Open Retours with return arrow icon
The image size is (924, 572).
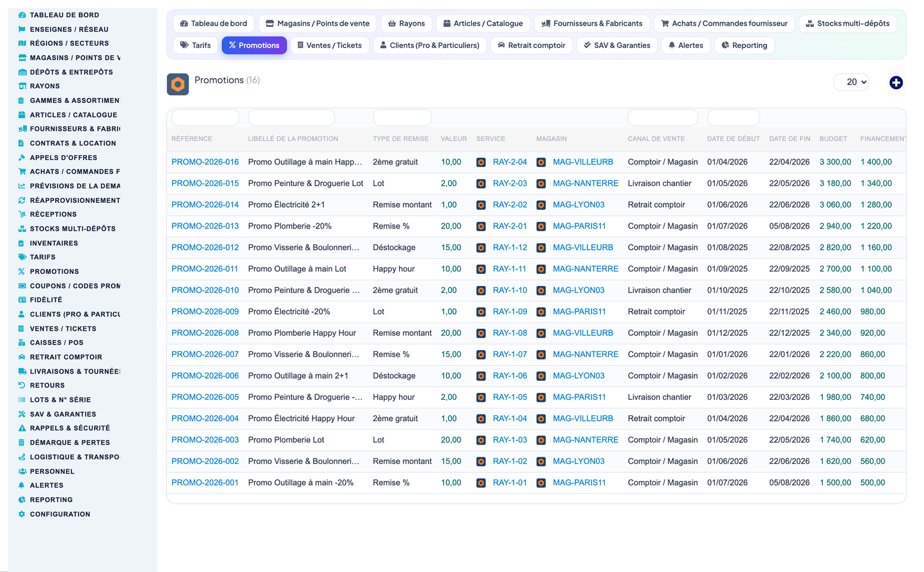22,385
